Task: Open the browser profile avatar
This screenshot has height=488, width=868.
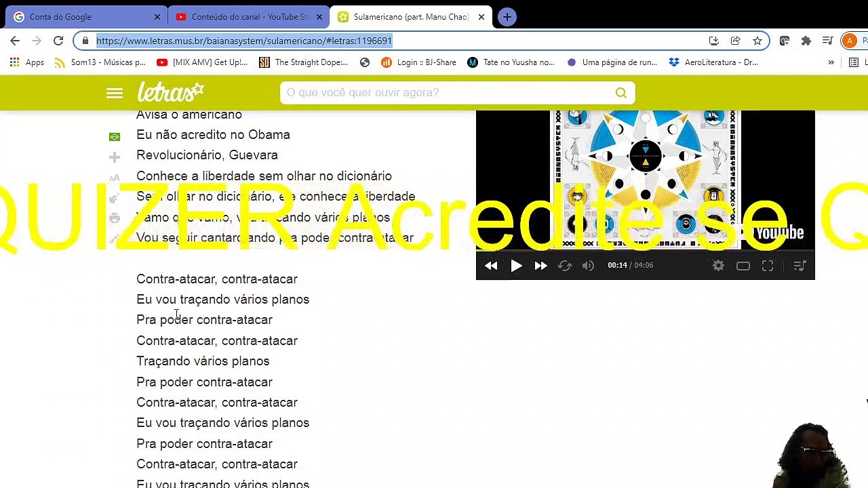Action: [850, 41]
